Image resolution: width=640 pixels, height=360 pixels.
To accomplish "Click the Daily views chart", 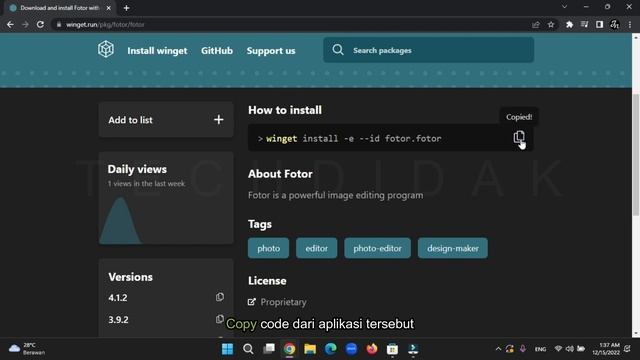I will pos(166,220).
